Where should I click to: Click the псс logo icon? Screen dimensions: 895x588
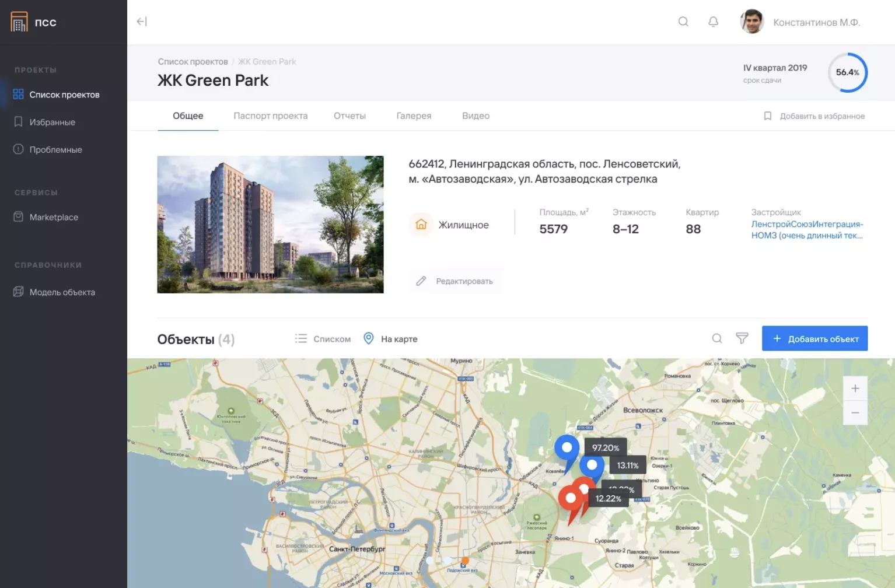(x=19, y=22)
